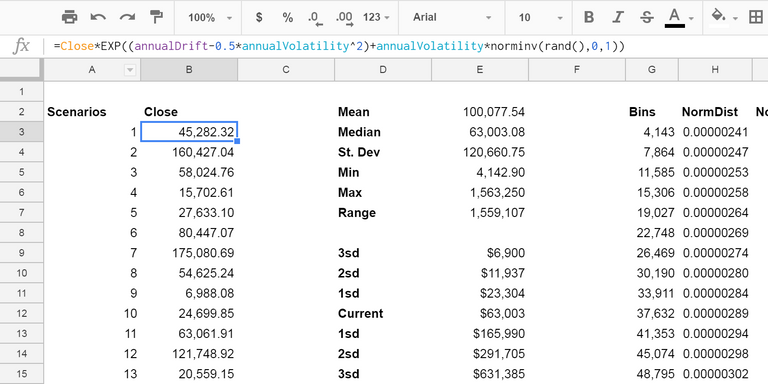Select cell with 45,282.32
Viewport: 768px width, 384px height.
(x=189, y=132)
